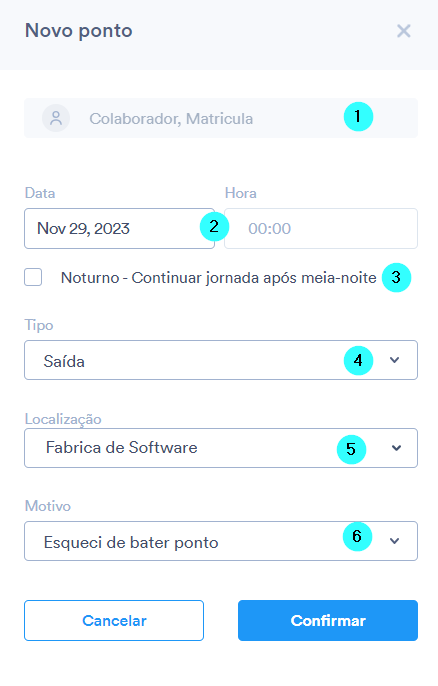The width and height of the screenshot is (438, 686).
Task: Click the Noturno - Continuar jornada label
Action: coord(218,278)
